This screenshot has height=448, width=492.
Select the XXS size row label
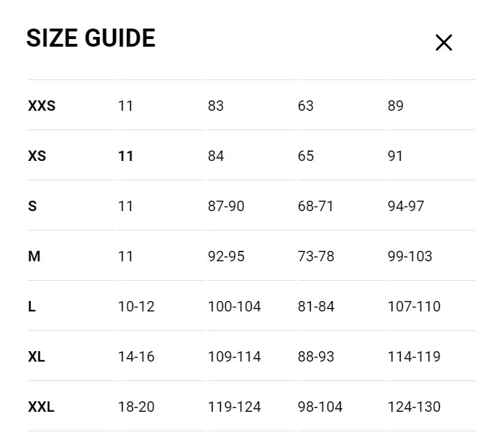point(42,107)
